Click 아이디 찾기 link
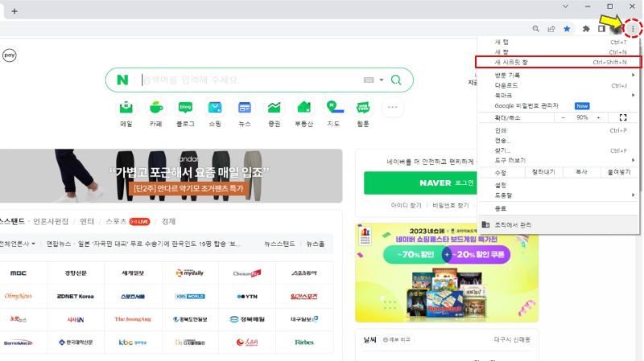The height and width of the screenshot is (361, 644). click(x=406, y=205)
